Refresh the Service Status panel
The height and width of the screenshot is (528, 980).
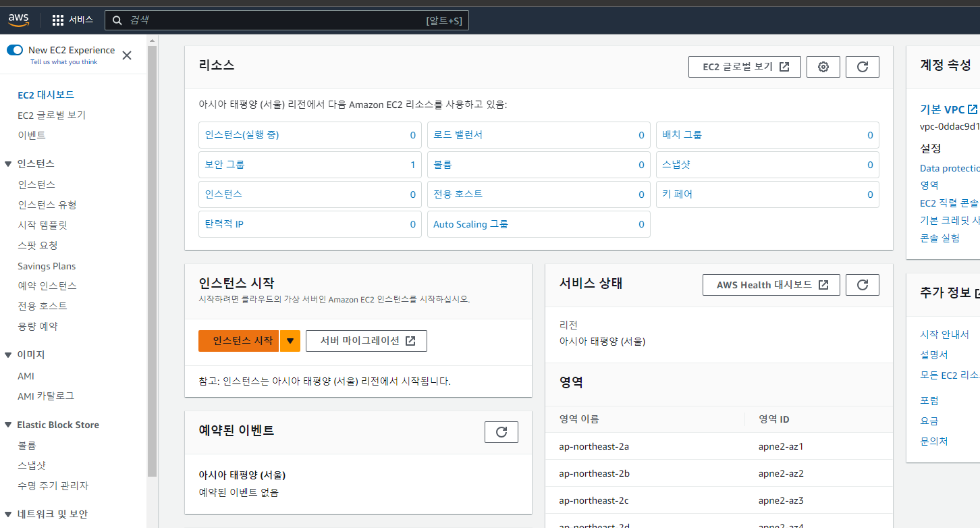click(x=863, y=285)
